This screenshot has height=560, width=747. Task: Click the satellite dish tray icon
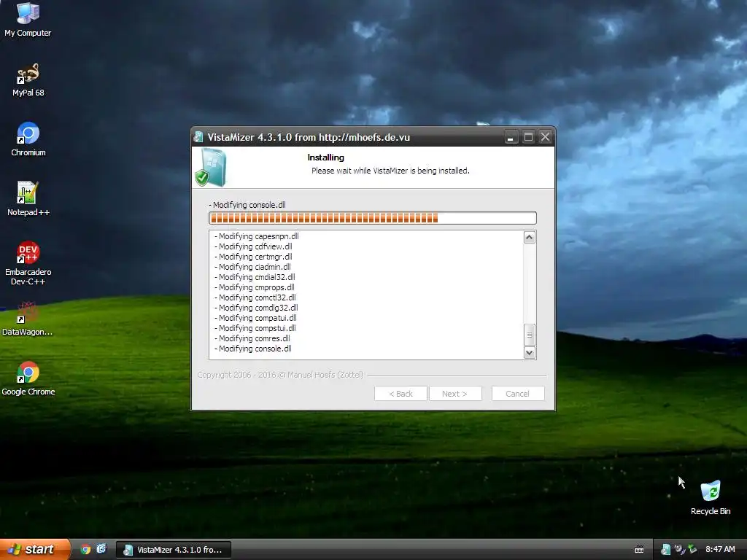pyautogui.click(x=679, y=550)
